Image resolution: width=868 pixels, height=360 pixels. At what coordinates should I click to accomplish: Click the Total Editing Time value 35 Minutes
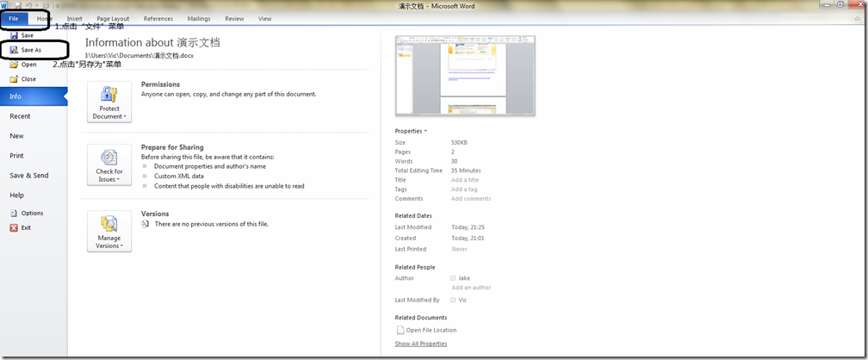click(466, 171)
